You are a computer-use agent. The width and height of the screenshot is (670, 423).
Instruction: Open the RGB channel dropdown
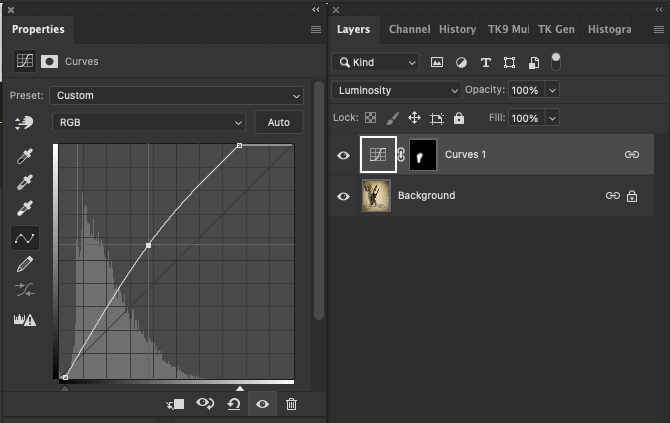[x=149, y=122]
